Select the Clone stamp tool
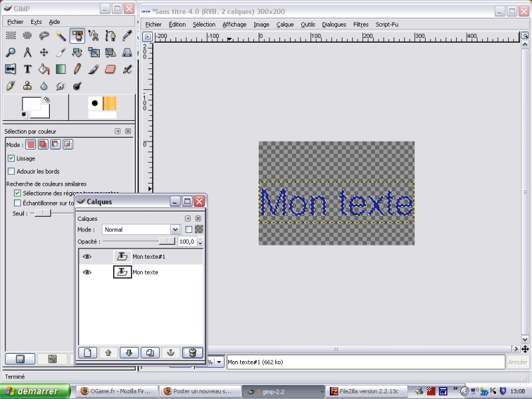This screenshot has height=399, width=532. (27, 86)
